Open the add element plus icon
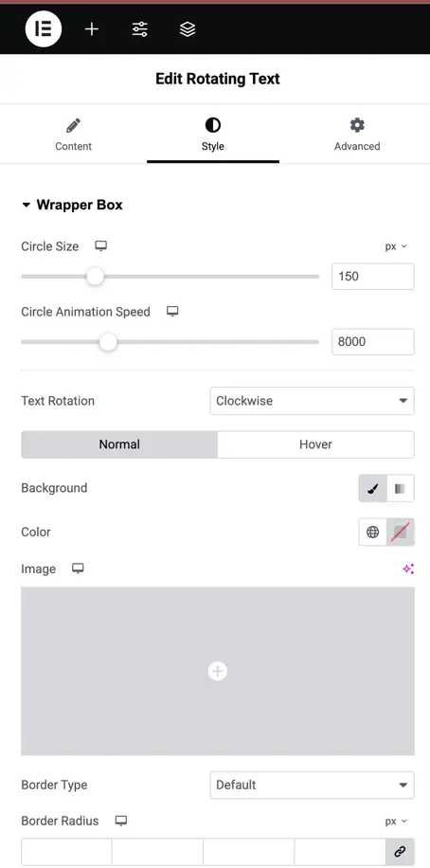The height and width of the screenshot is (868, 430). point(92,29)
